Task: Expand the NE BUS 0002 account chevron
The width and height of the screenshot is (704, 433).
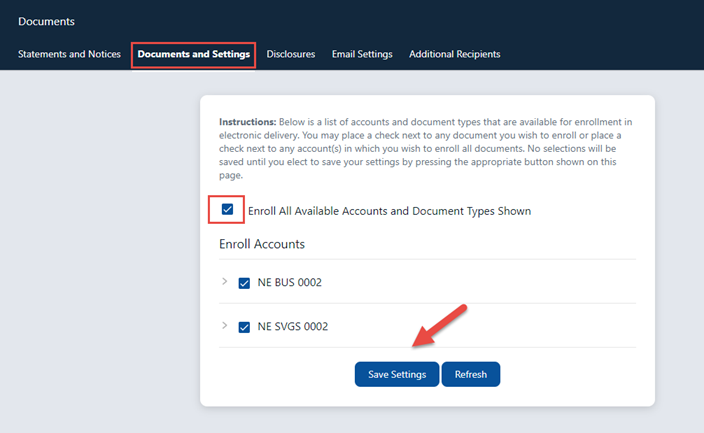Action: (224, 282)
